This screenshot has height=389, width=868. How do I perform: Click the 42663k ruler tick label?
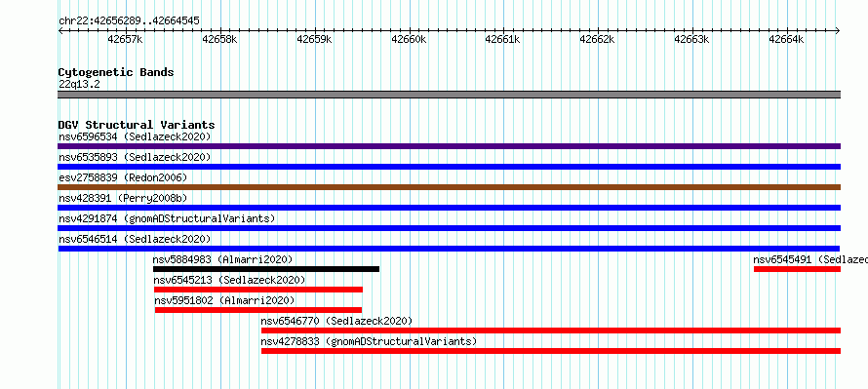(692, 40)
